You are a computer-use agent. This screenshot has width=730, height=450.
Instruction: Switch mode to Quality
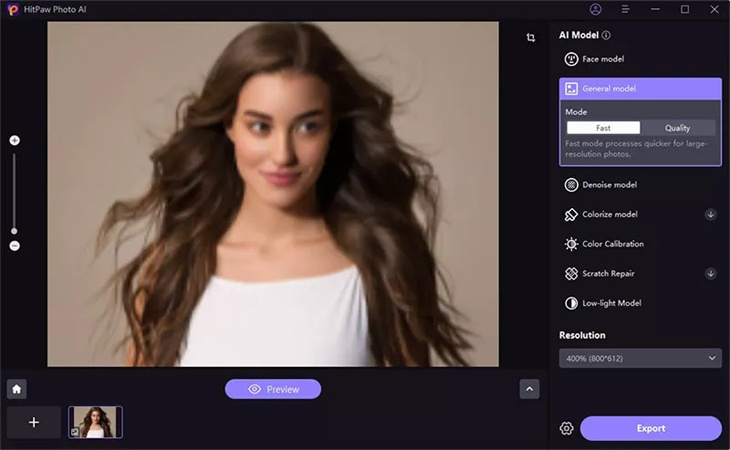coord(677,128)
